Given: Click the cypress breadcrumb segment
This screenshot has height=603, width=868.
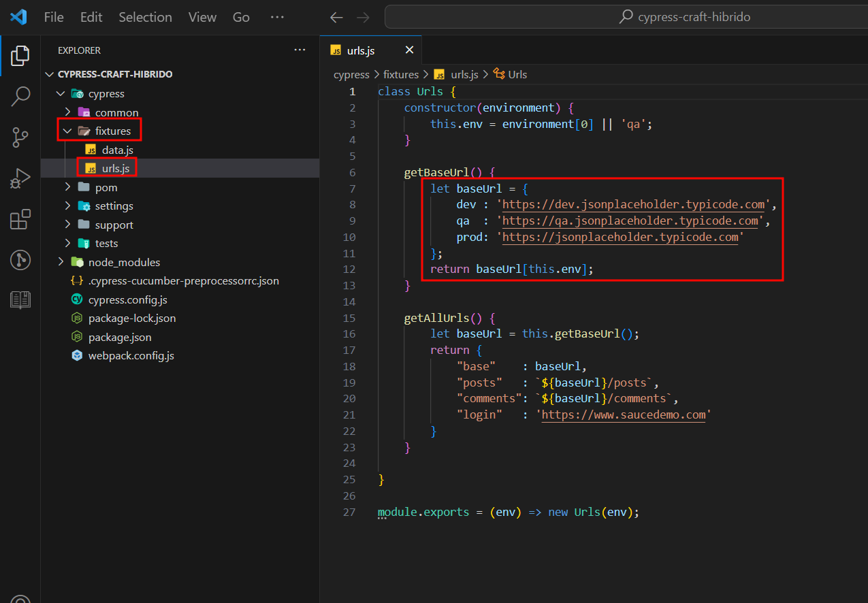Looking at the screenshot, I should 351,75.
